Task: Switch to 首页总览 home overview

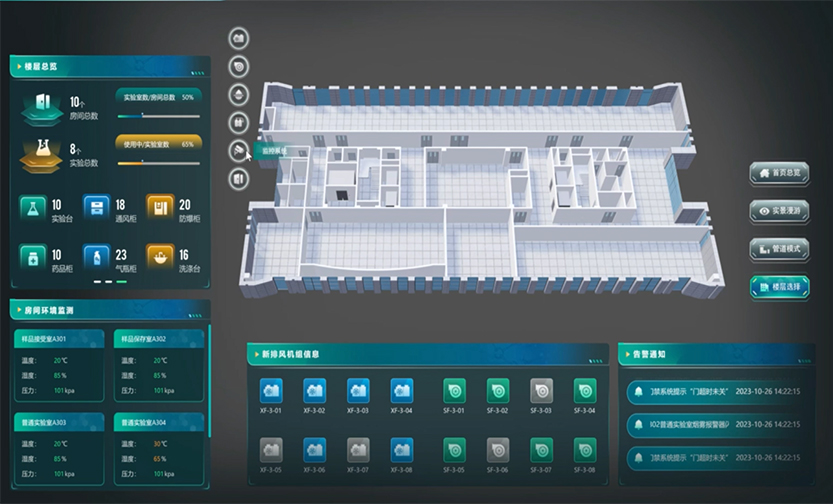Action: [780, 173]
